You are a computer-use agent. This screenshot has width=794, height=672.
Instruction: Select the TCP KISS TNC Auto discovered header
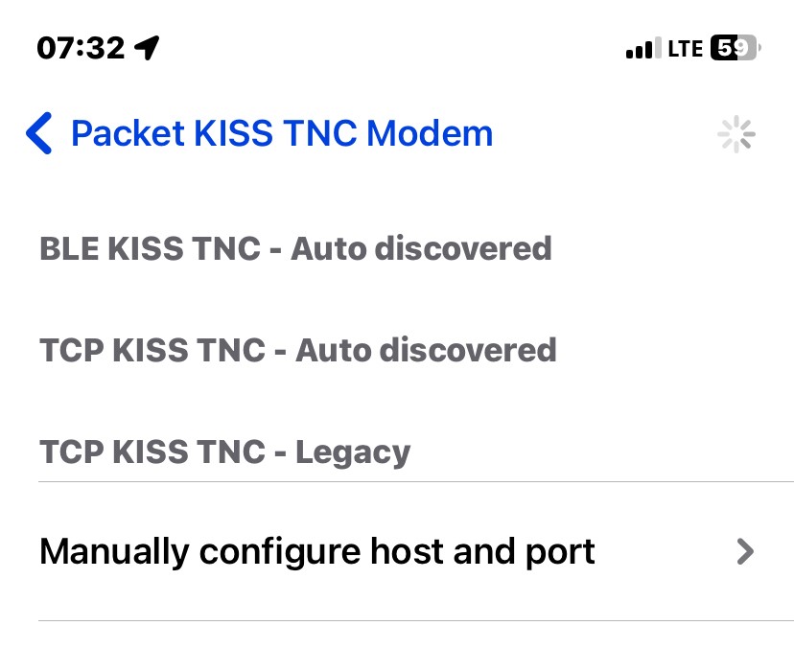pyautogui.click(x=297, y=350)
